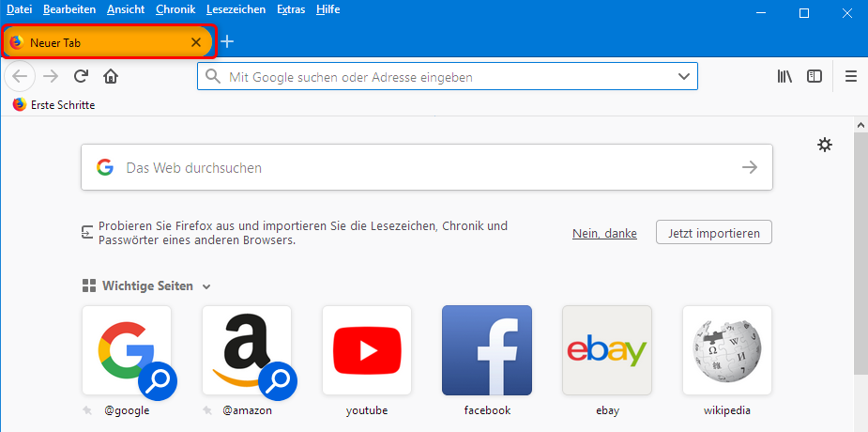Screen dimensions: 868x432
Task: Open the Extras menu
Action: [x=291, y=9]
